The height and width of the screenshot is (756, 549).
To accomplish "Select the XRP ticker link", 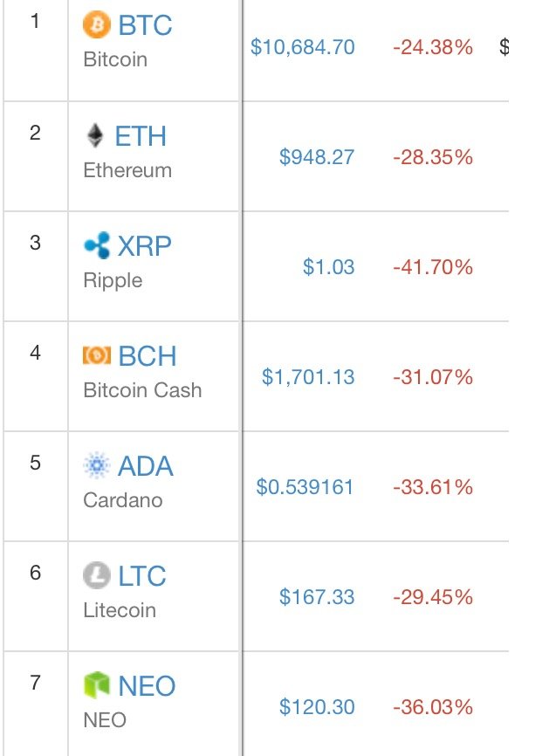I will pos(145,247).
